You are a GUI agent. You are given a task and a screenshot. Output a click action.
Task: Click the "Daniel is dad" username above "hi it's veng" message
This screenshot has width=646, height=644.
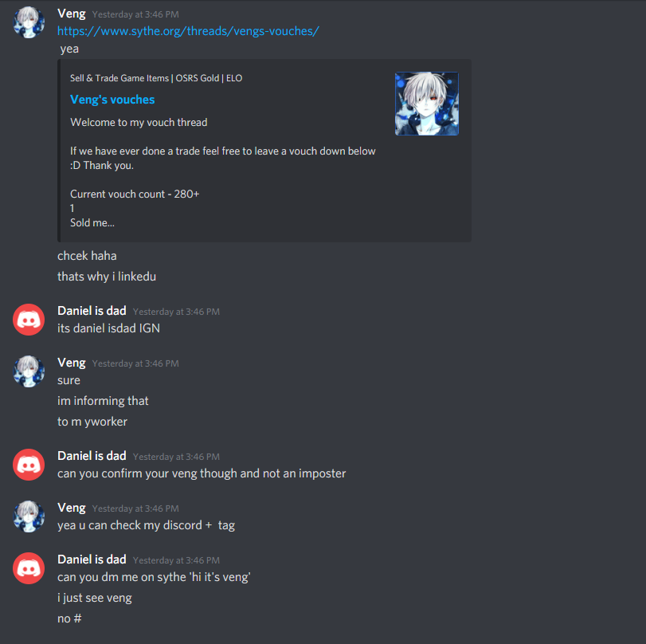point(92,560)
